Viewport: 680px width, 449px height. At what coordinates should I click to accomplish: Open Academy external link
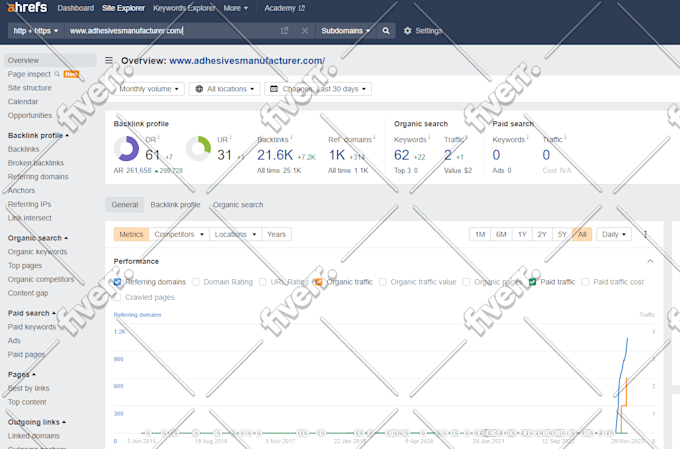tap(284, 8)
